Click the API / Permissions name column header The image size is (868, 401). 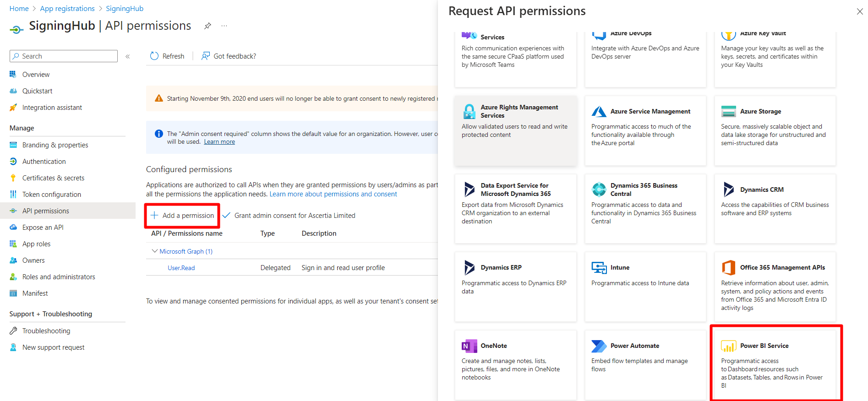187,233
